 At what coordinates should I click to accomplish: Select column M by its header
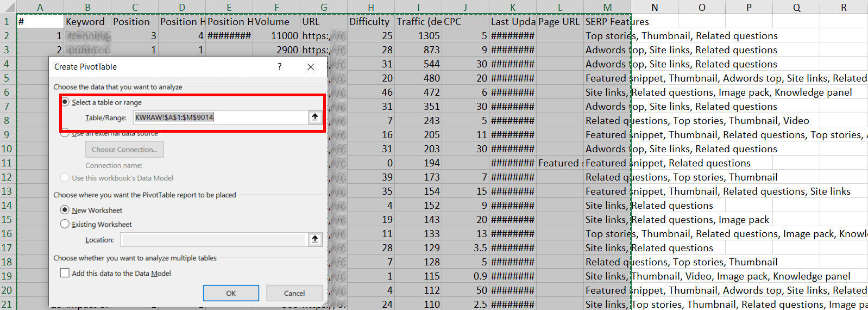pos(607,7)
